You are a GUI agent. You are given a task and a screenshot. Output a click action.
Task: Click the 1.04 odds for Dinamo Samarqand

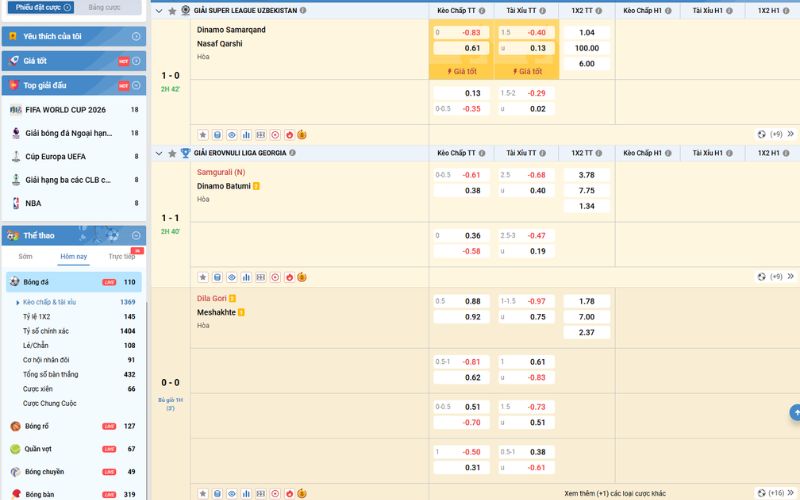tap(587, 32)
